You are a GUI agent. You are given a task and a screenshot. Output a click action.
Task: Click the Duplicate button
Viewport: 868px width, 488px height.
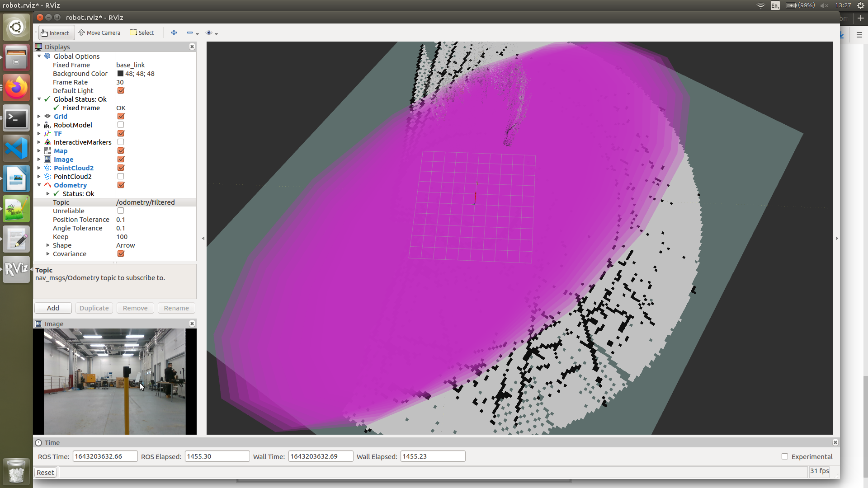pyautogui.click(x=94, y=308)
